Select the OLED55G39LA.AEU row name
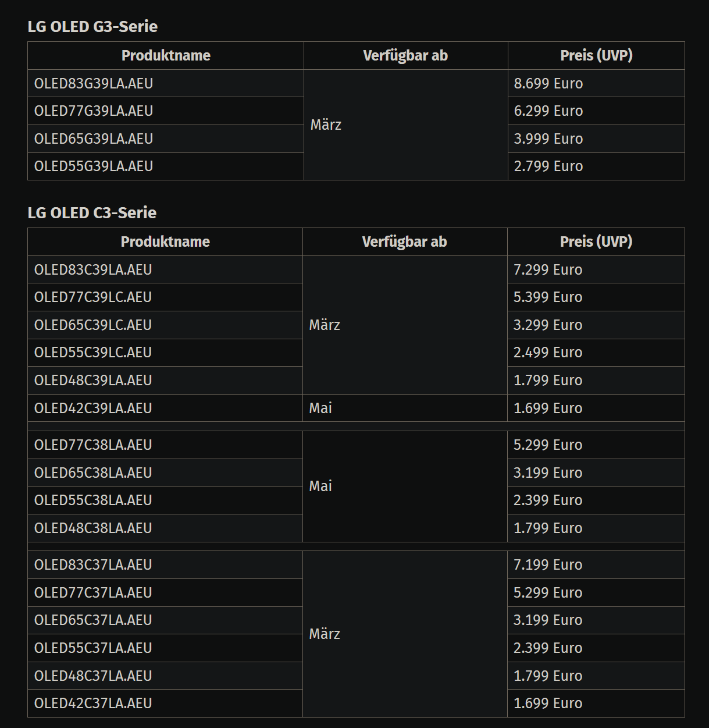 pyautogui.click(x=93, y=166)
